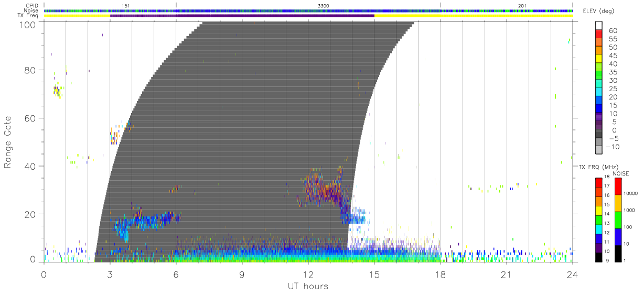Click Range Gate axis tick label '40'
This screenshot has height=297, width=644.
tap(31, 166)
